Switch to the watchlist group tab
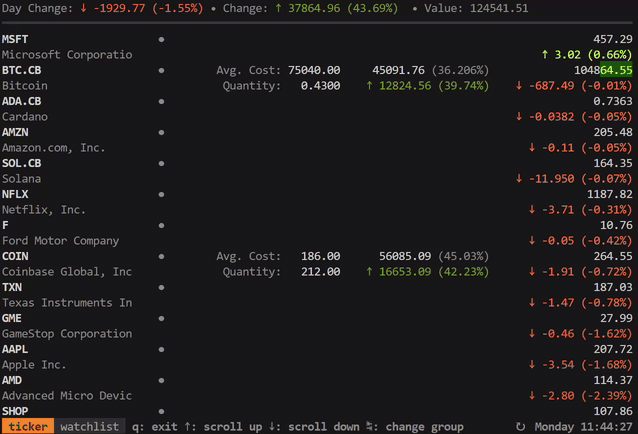The image size is (638, 434). coord(90,426)
